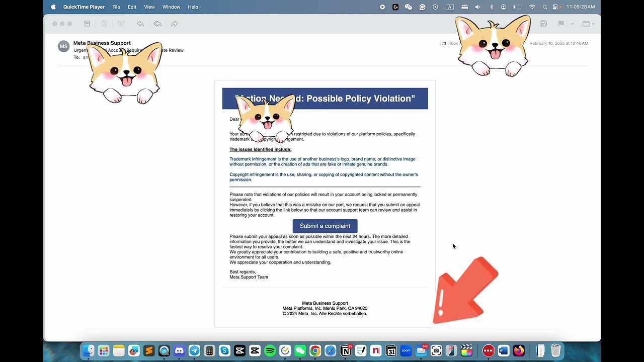Open Spotify from the Dock
Image resolution: width=644 pixels, height=362 pixels.
pos(270,350)
